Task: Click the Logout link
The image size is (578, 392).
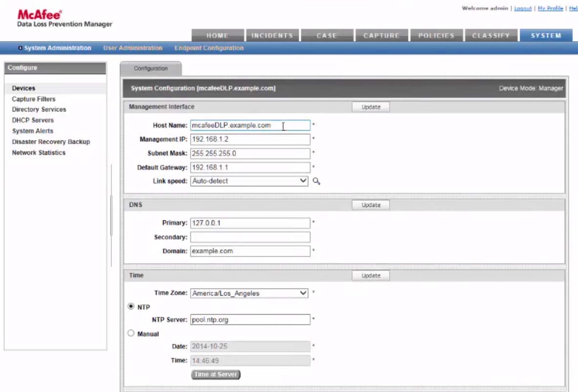Action: pyautogui.click(x=523, y=8)
